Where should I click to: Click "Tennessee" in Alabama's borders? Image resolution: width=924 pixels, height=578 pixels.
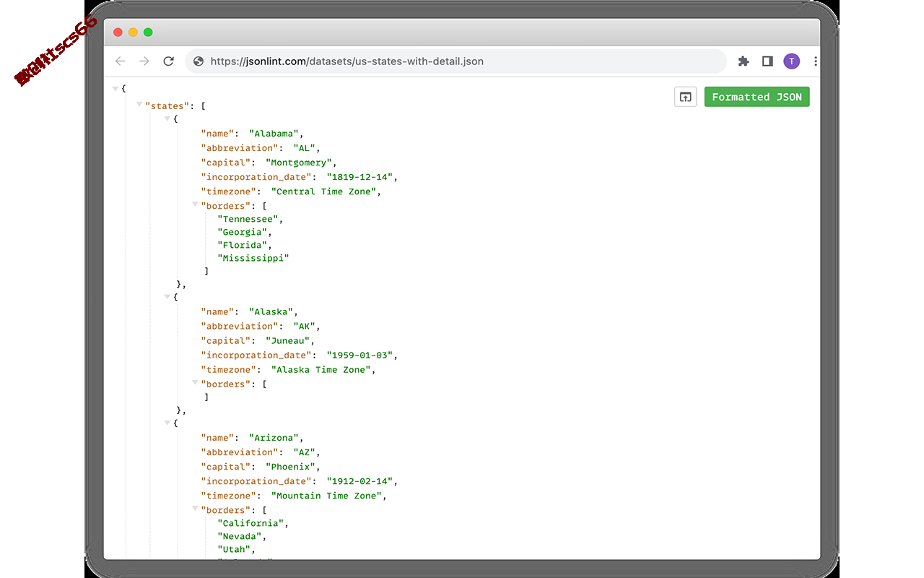(x=248, y=219)
